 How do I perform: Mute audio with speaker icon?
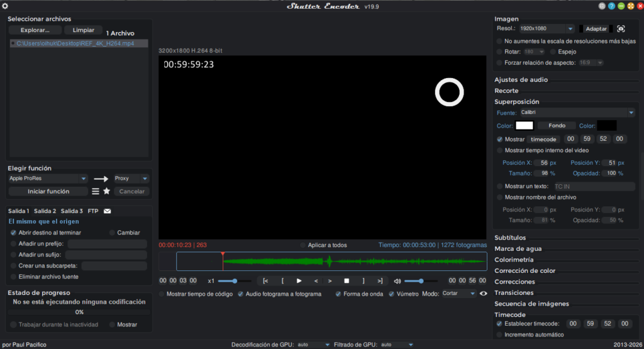[x=397, y=281]
